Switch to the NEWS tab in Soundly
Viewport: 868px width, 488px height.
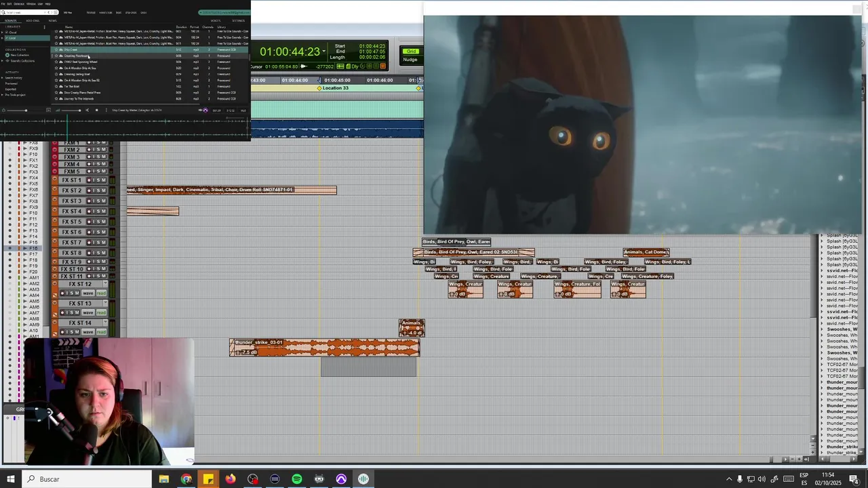[x=53, y=20]
